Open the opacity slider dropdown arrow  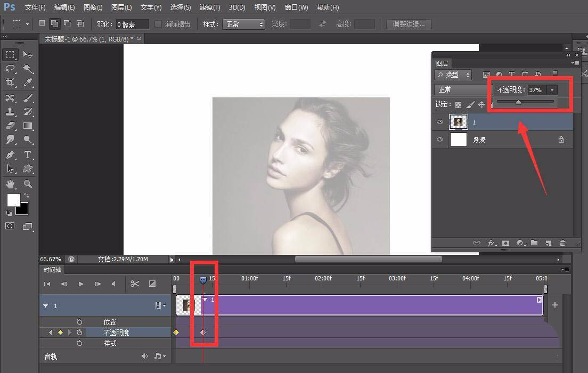point(552,90)
